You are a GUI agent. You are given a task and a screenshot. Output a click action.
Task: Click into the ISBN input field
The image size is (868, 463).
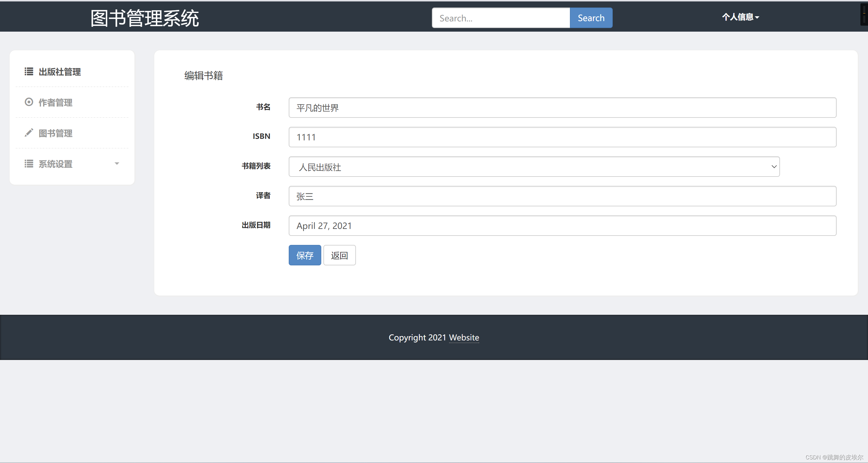pos(562,137)
